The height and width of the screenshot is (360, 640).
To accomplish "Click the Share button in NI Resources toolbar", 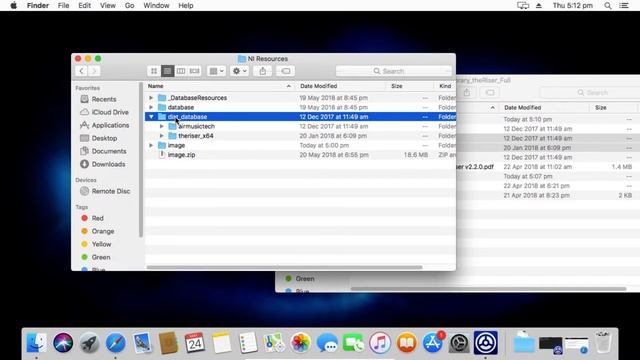I will pos(262,71).
